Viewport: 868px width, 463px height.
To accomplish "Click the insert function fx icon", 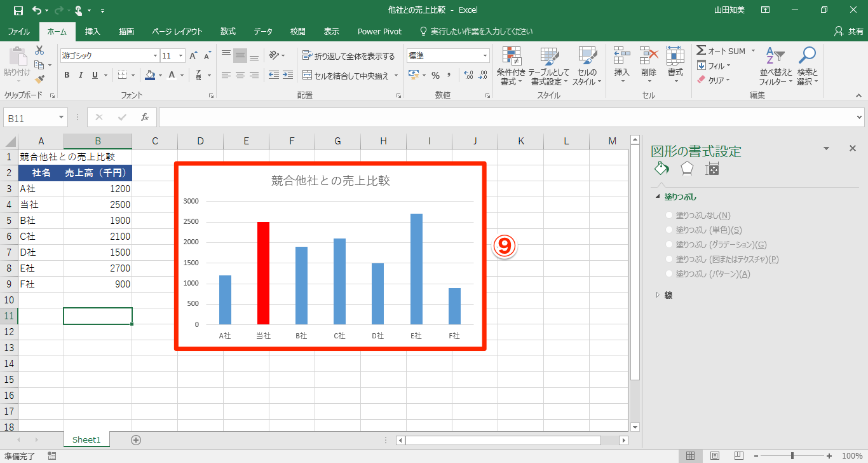I will tap(145, 118).
